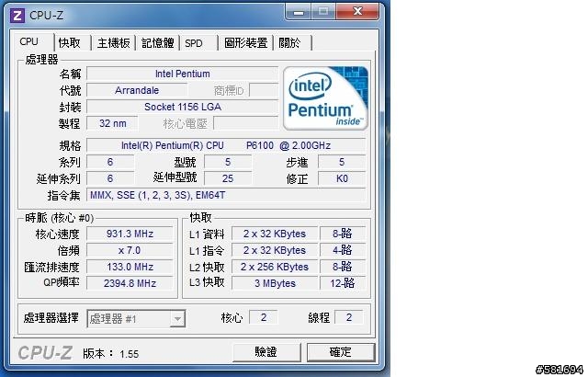Minimize the CPU-Z window
The height and width of the screenshot is (377, 588).
click(299, 12)
